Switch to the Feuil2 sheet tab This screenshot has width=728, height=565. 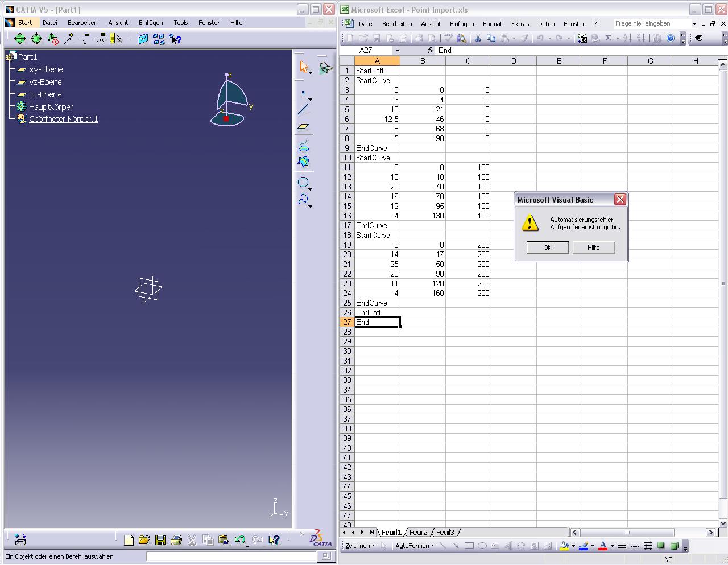click(x=418, y=533)
